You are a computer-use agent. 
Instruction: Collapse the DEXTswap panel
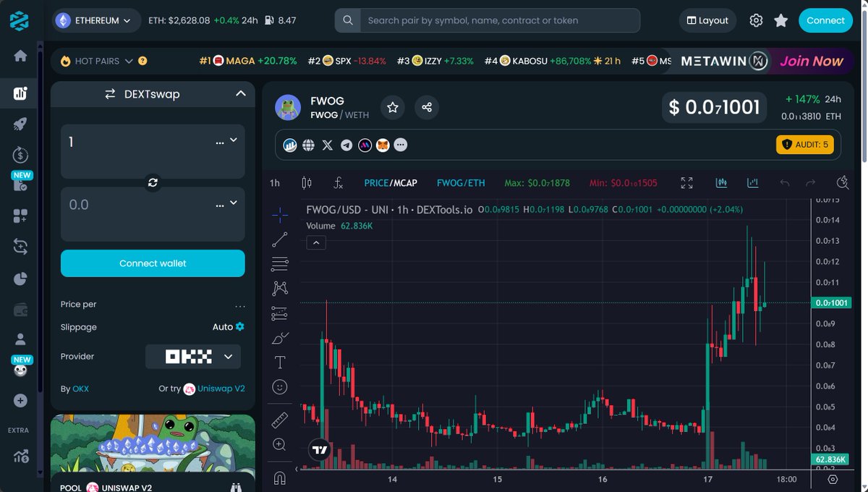click(240, 93)
